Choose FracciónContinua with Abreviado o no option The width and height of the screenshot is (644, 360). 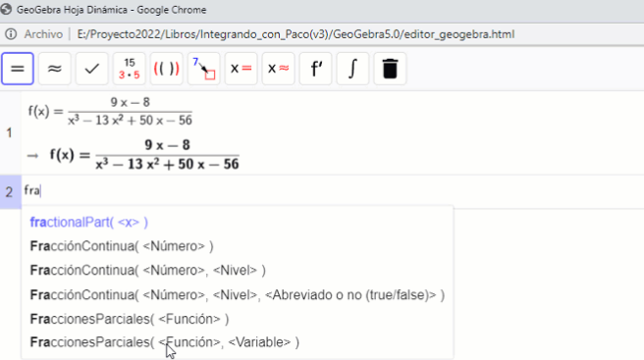coord(238,294)
